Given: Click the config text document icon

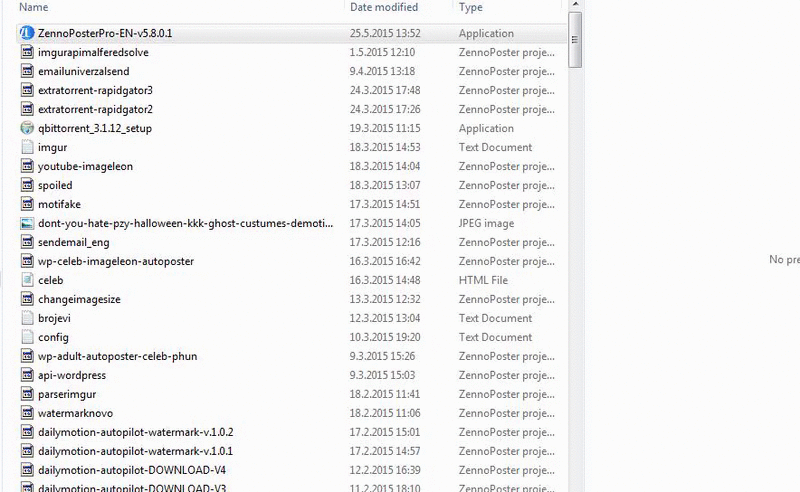Looking at the screenshot, I should click(27, 337).
